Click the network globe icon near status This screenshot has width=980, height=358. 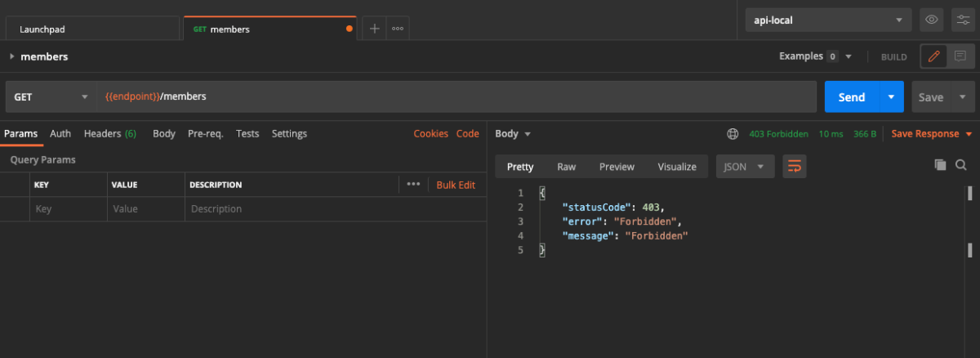click(x=733, y=134)
